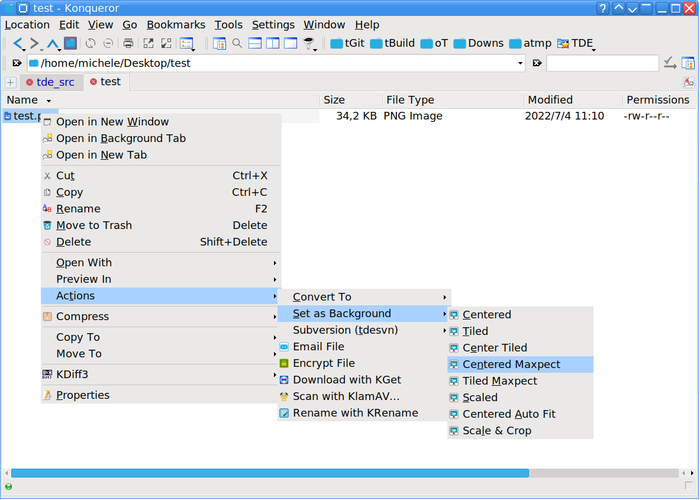Open the Bookmarks menu
Screen dimensions: 700x500
tap(176, 25)
